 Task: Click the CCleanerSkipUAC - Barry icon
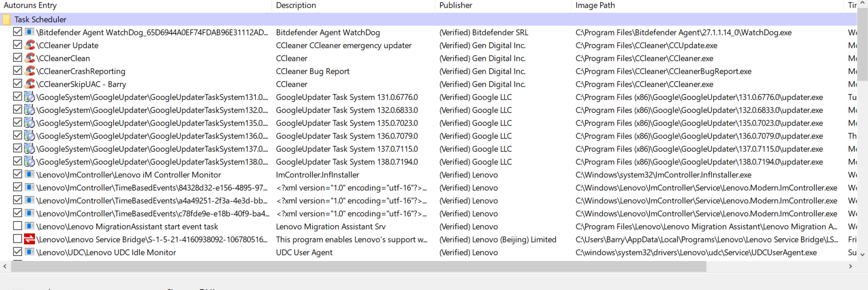pos(30,84)
